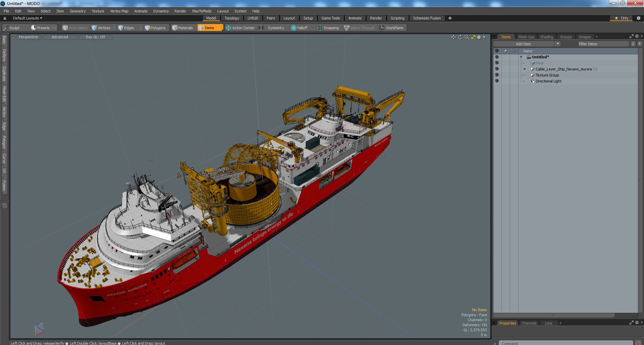This screenshot has height=345, width=644.
Task: Click the lock column header icon
Action: pos(505,51)
